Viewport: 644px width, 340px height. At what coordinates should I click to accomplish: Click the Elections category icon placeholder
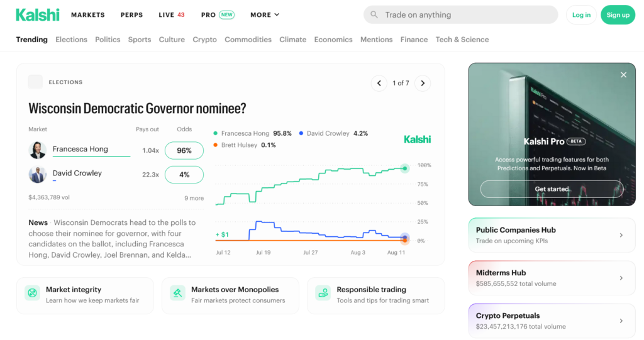tap(35, 82)
